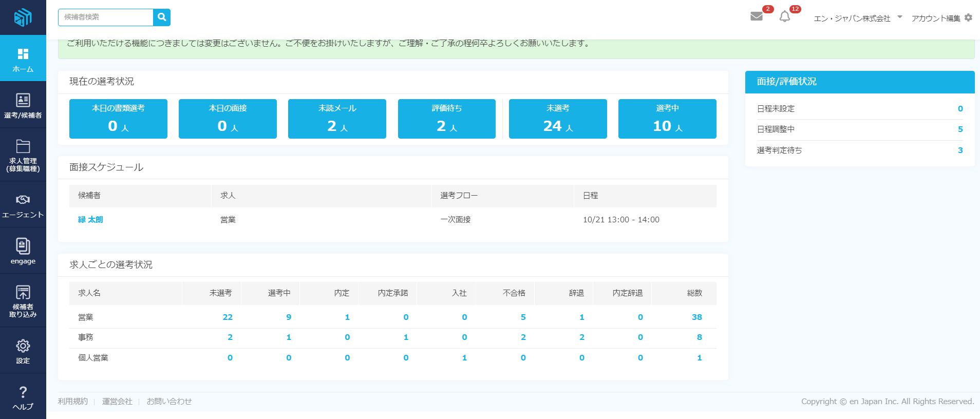Open the 選考/候補者 sidebar icon
Viewport: 980px width, 419px height.
click(x=23, y=105)
